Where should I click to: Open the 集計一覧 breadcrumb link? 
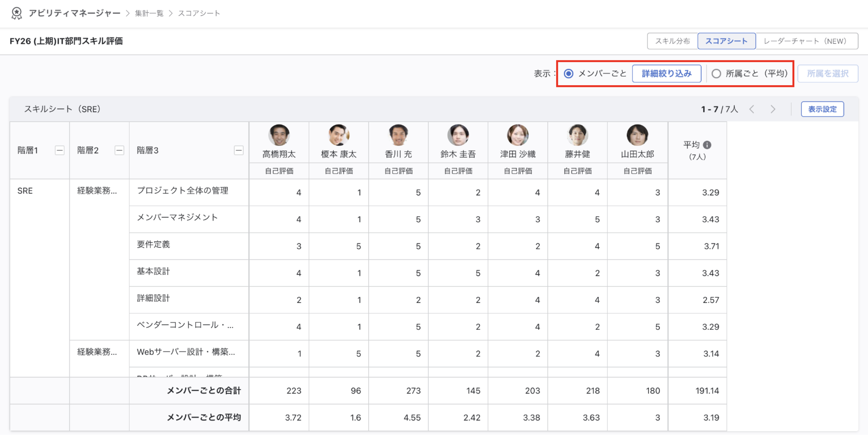(x=149, y=13)
